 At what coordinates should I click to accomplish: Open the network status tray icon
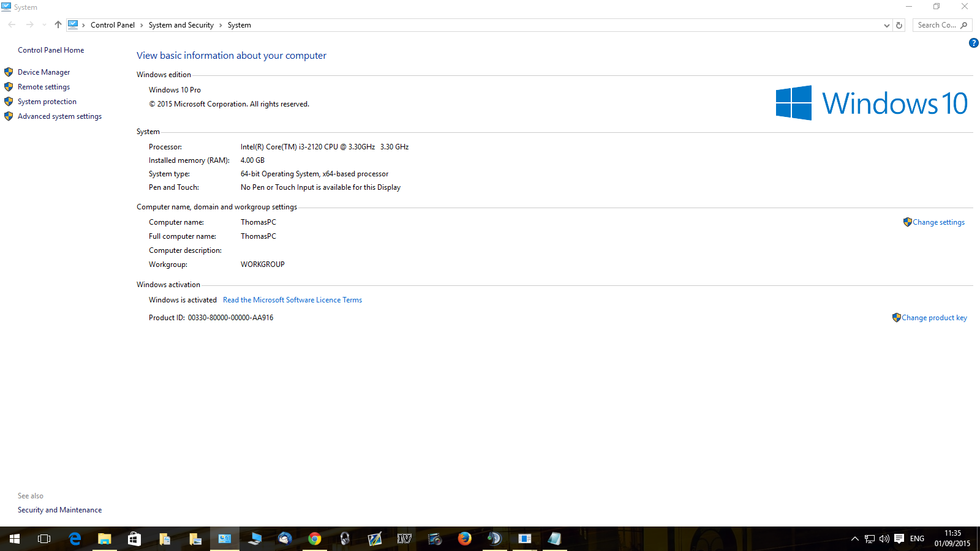pyautogui.click(x=870, y=539)
